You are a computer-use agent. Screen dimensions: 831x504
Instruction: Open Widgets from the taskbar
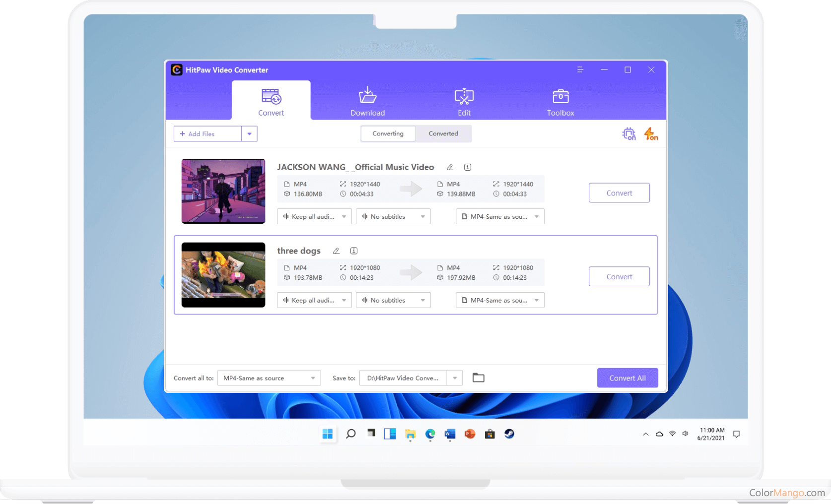pyautogui.click(x=390, y=434)
